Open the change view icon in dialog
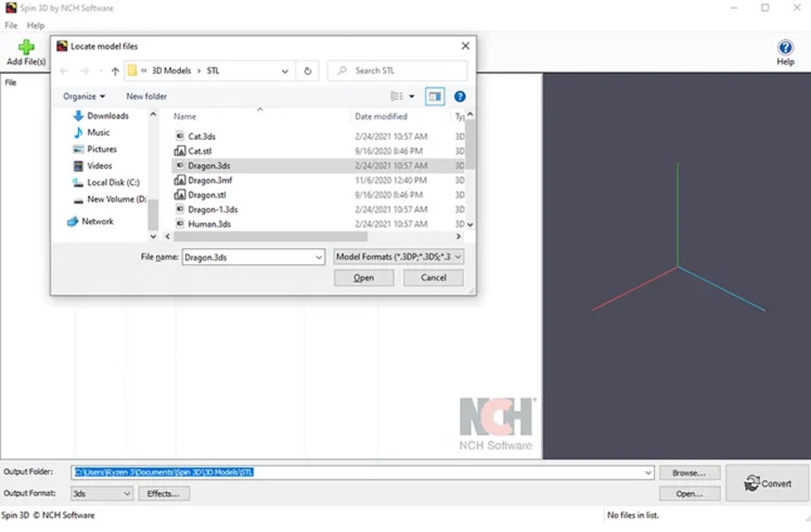 point(397,96)
